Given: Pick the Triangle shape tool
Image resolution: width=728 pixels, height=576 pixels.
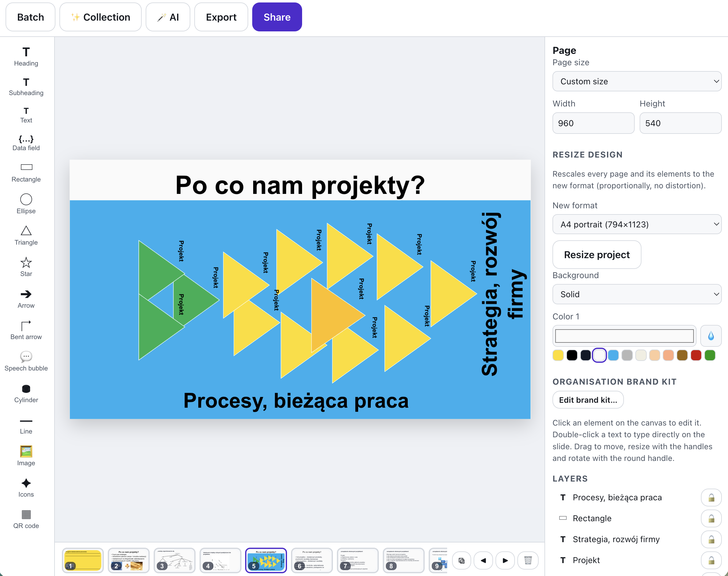Looking at the screenshot, I should tap(26, 236).
